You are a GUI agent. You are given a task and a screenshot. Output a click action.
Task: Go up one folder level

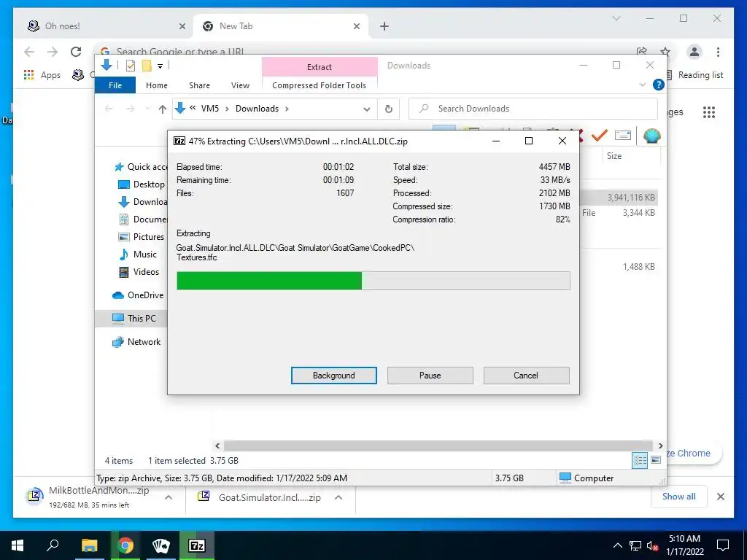[163, 109]
